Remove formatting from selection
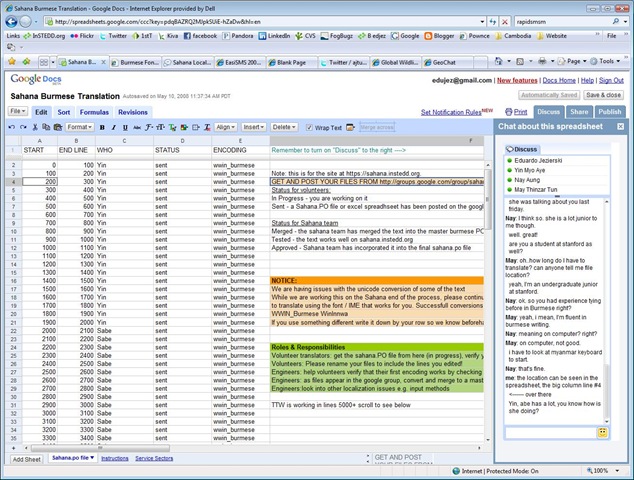 (207, 127)
